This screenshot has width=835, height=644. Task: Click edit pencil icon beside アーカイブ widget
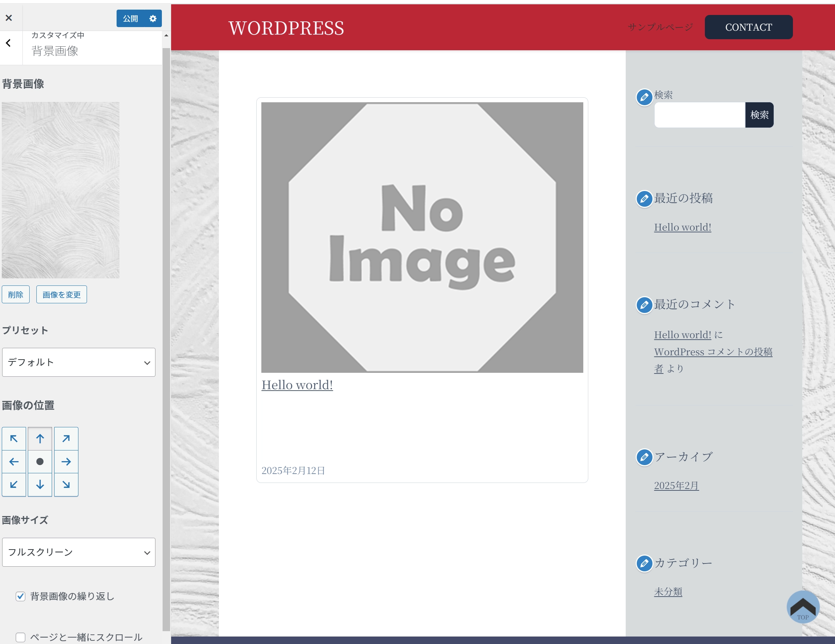(x=644, y=457)
